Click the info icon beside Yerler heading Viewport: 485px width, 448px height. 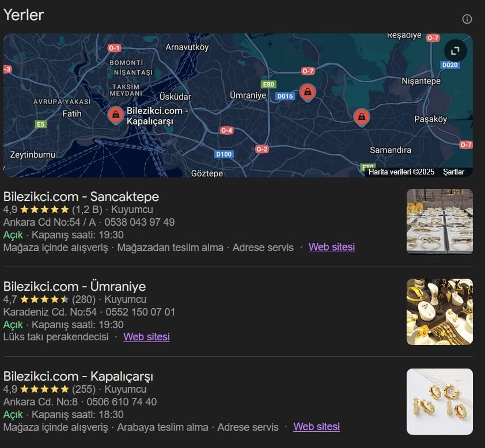tap(467, 19)
